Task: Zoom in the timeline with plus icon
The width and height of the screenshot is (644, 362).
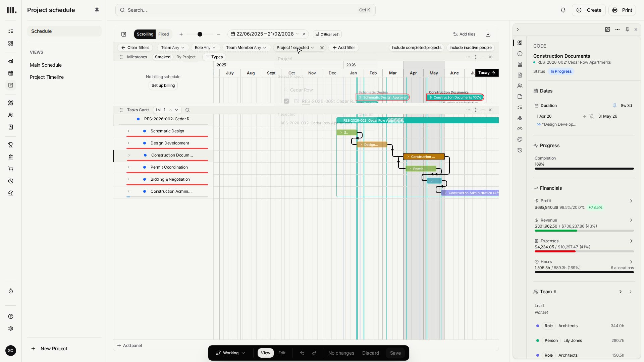Action: point(181,34)
